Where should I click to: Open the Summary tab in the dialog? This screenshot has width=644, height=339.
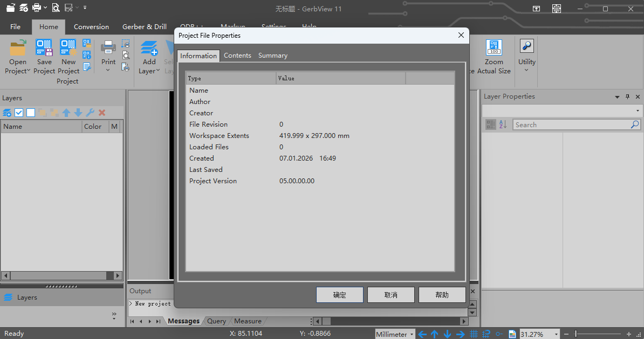(x=272, y=56)
